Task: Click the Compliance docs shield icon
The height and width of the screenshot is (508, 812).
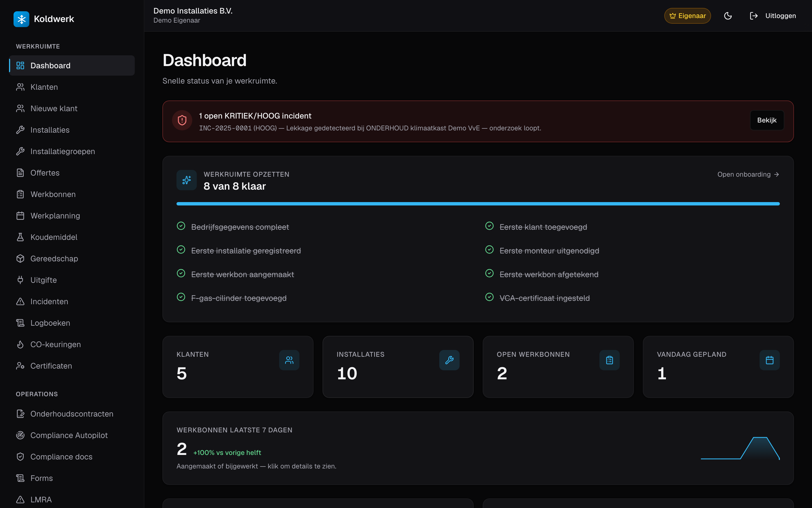Action: coord(21,457)
